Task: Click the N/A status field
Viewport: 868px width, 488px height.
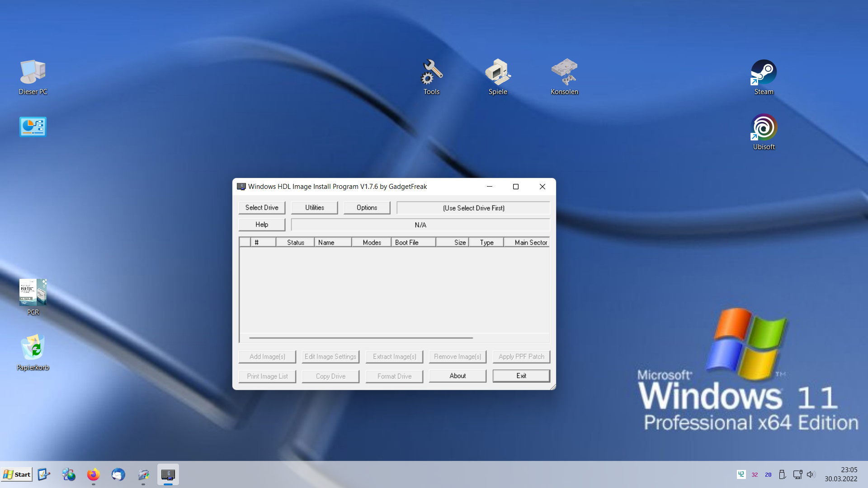Action: (x=420, y=225)
